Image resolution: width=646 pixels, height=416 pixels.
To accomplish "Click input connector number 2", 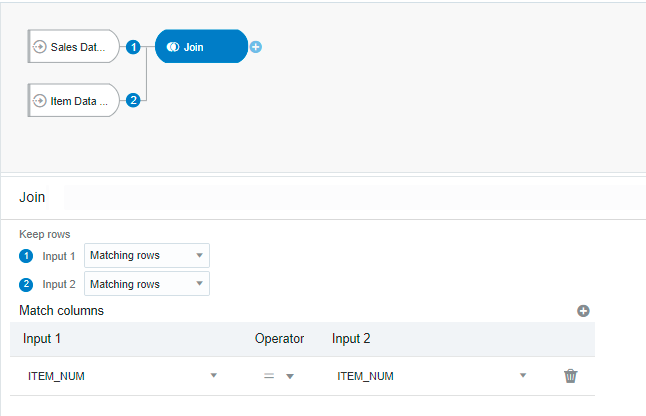I will pos(133,100).
